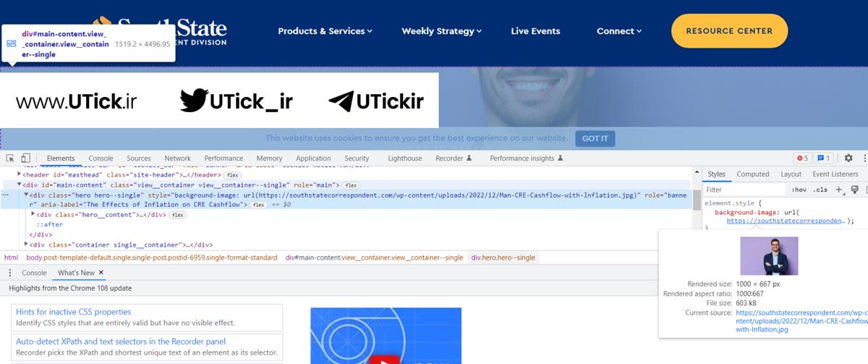
Task: Click the div#main-content breadcrumb item
Action: pyautogui.click(x=374, y=258)
